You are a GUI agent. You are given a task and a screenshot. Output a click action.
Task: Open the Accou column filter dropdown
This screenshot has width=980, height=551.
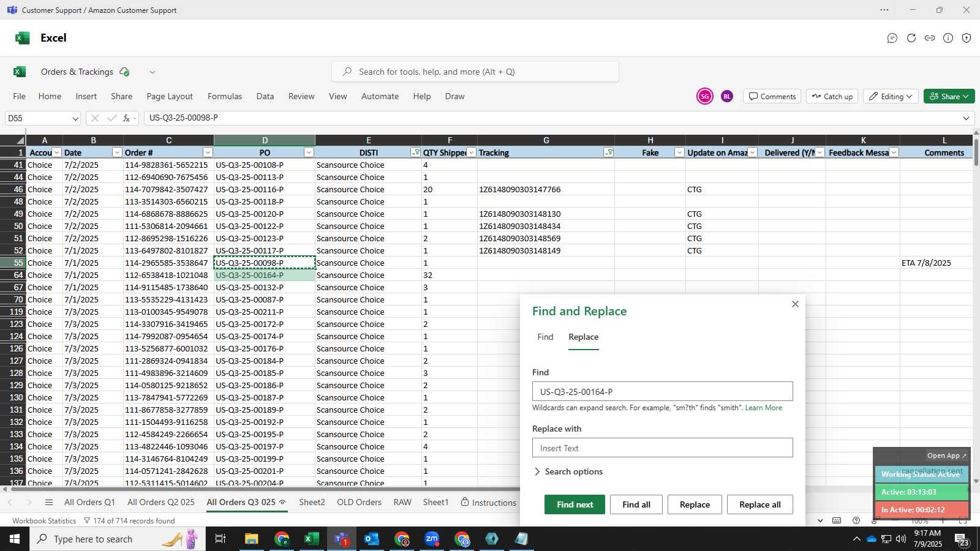click(57, 152)
